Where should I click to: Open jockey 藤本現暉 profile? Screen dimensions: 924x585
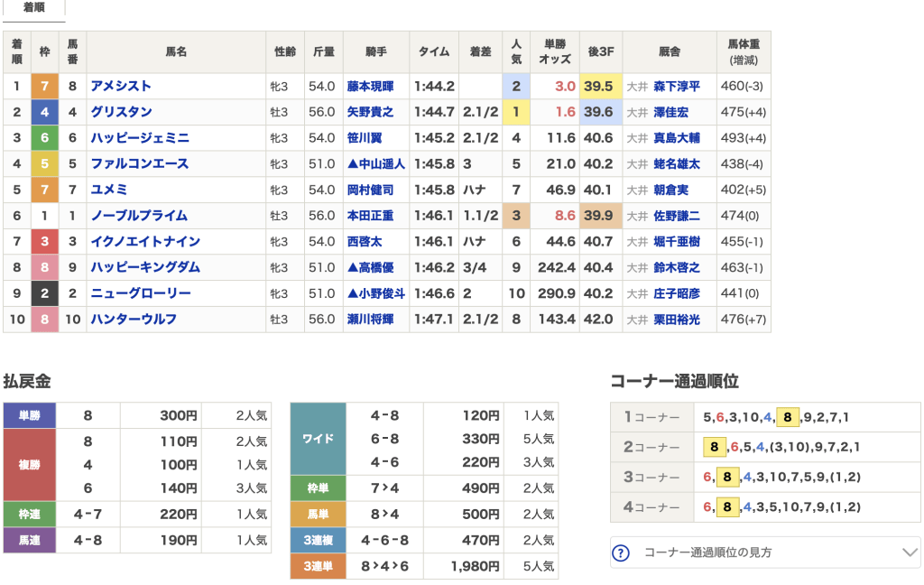(x=370, y=86)
